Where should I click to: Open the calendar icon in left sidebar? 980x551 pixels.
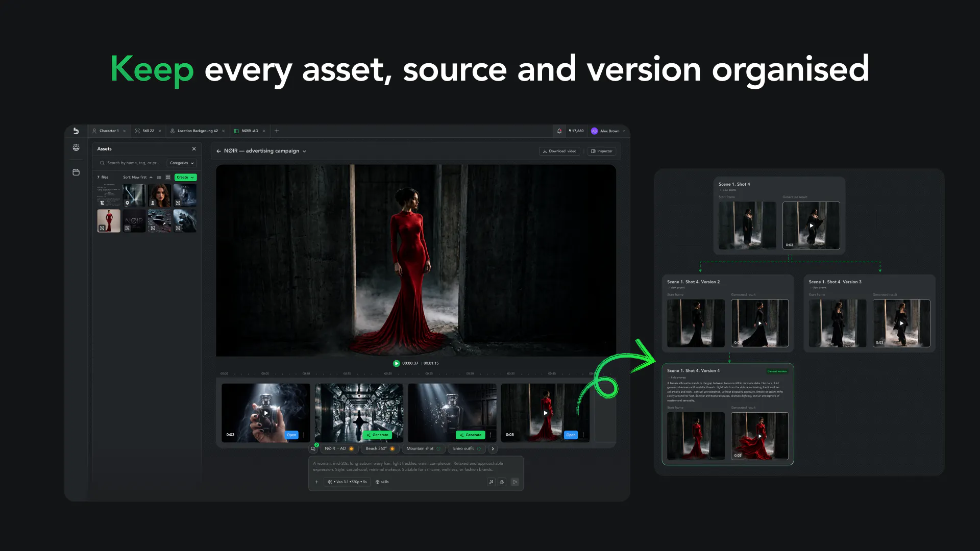pyautogui.click(x=76, y=172)
